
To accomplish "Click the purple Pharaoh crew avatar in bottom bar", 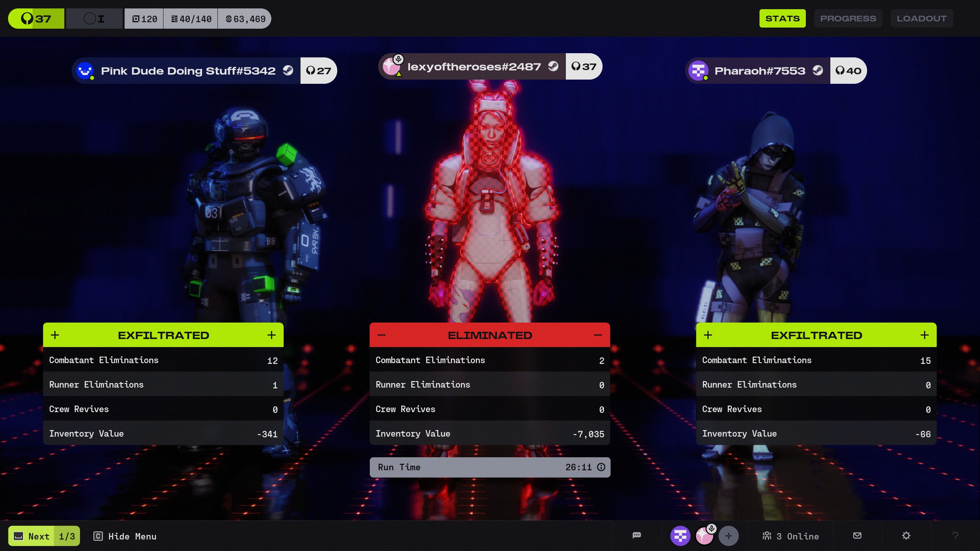I will pyautogui.click(x=680, y=536).
